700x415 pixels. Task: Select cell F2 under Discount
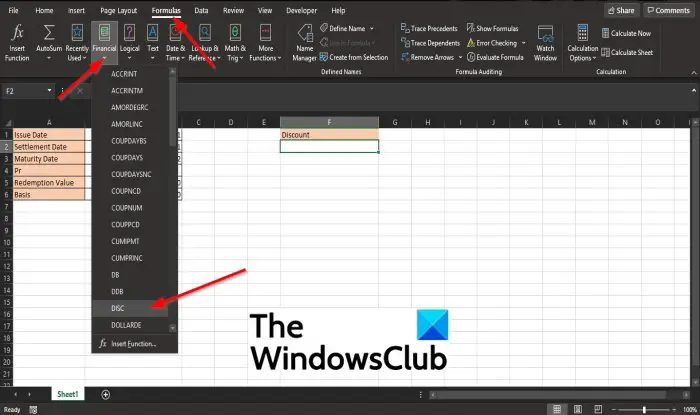click(x=329, y=146)
